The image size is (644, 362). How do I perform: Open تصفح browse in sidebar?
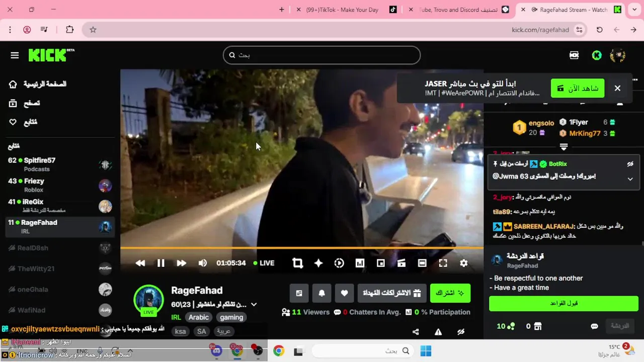pyautogui.click(x=24, y=103)
